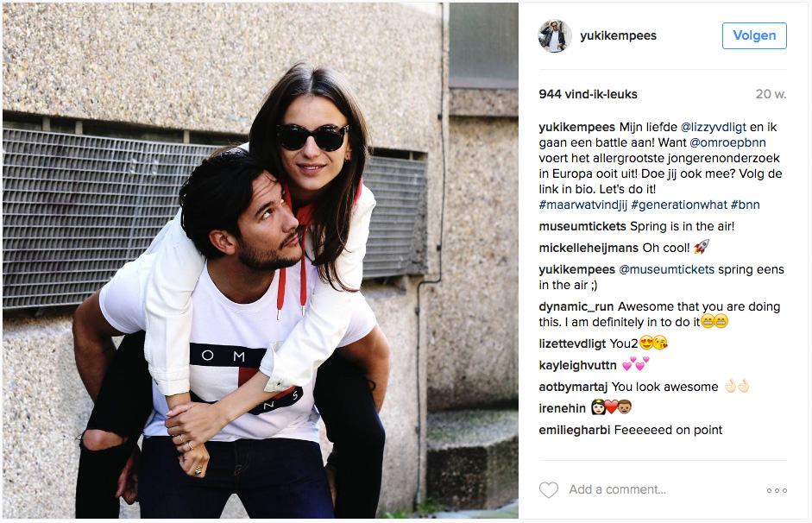Open the three-dots more options menu
Screen dimensions: 812x523
777,490
